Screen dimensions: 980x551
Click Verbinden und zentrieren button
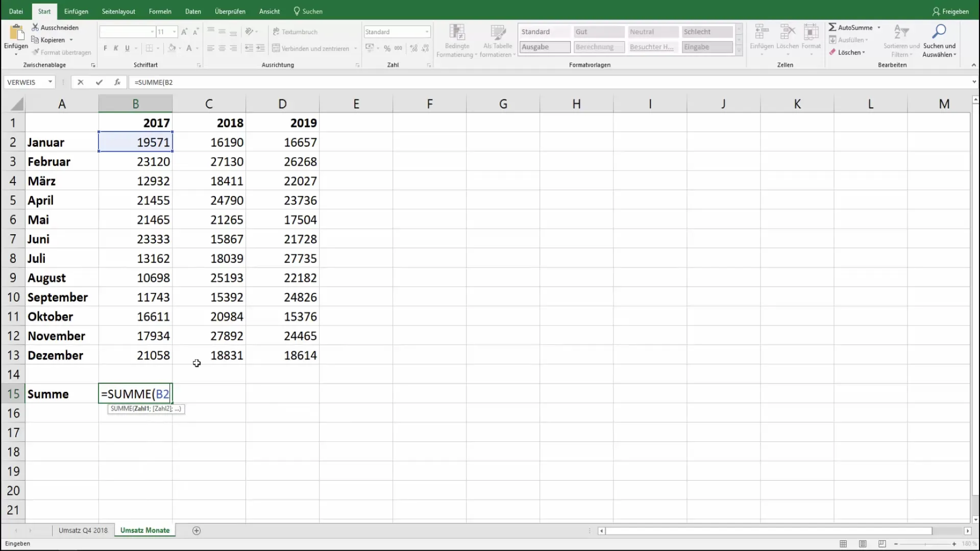[311, 48]
